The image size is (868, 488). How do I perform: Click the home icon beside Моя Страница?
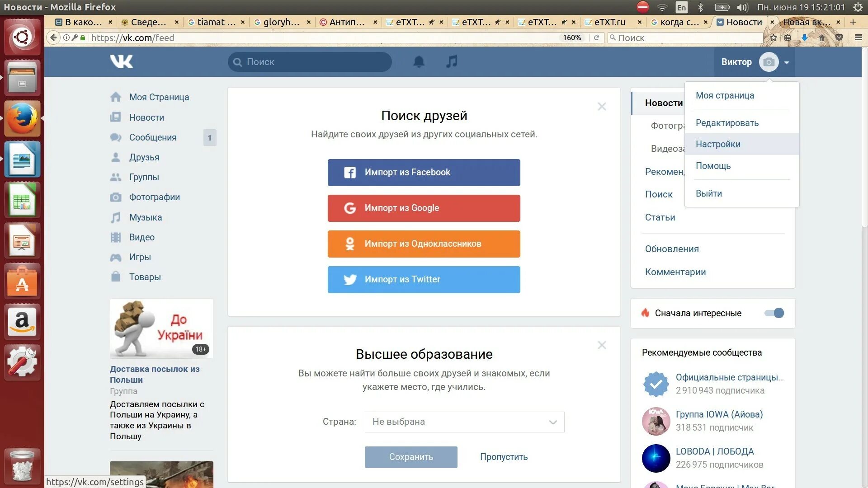coord(116,97)
